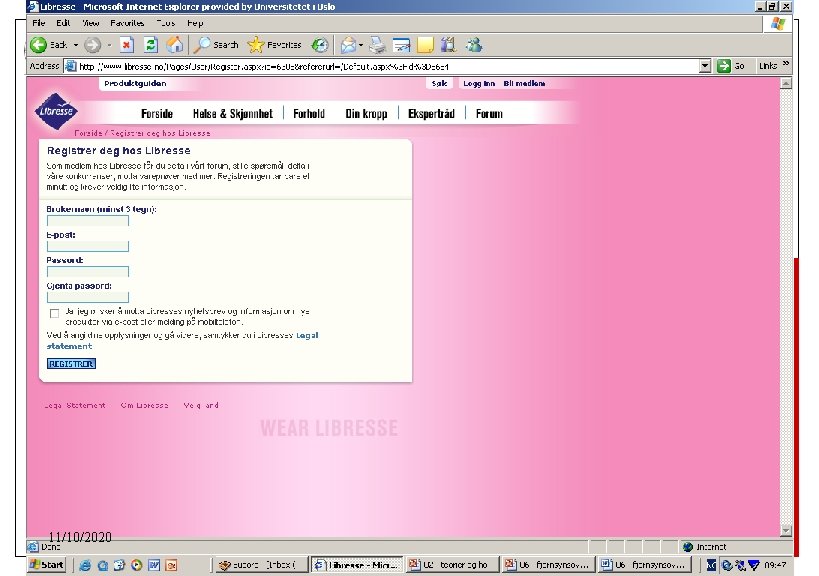The width and height of the screenshot is (819, 576).
Task: Open the Mail envelope icon
Action: pyautogui.click(x=348, y=45)
